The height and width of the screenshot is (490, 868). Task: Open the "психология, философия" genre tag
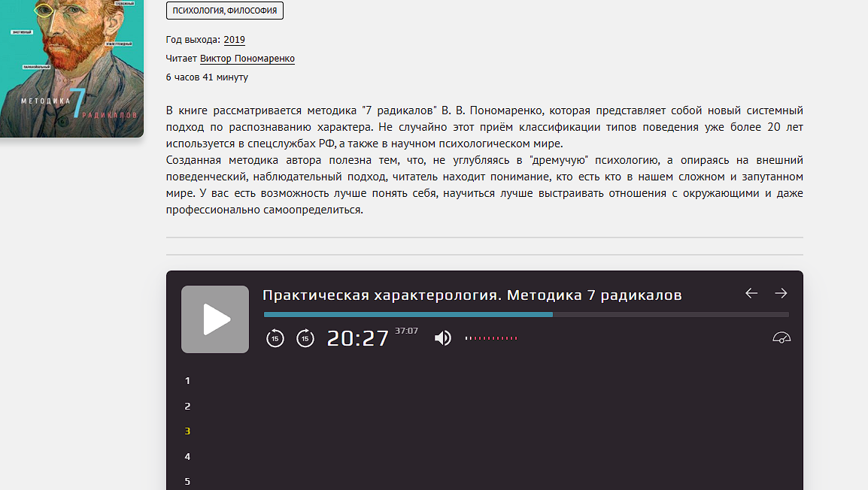[225, 11]
